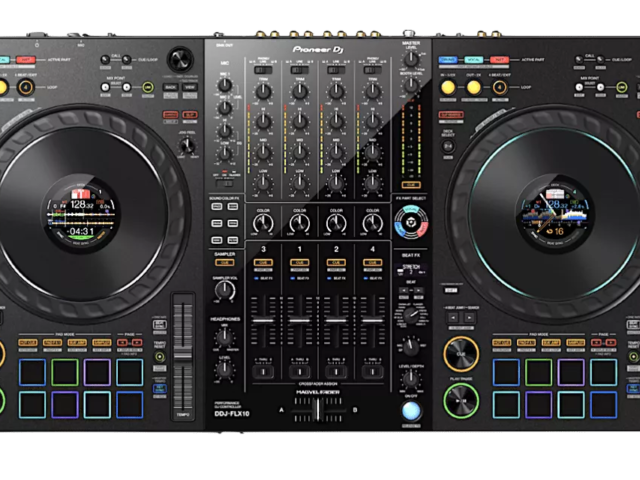Click the channel 4 COLOR knob
640x480 pixels.
click(373, 223)
